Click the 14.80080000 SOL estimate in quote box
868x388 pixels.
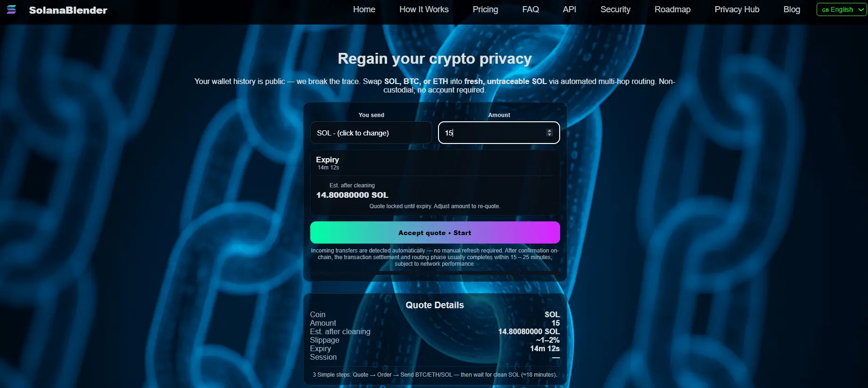tap(352, 195)
